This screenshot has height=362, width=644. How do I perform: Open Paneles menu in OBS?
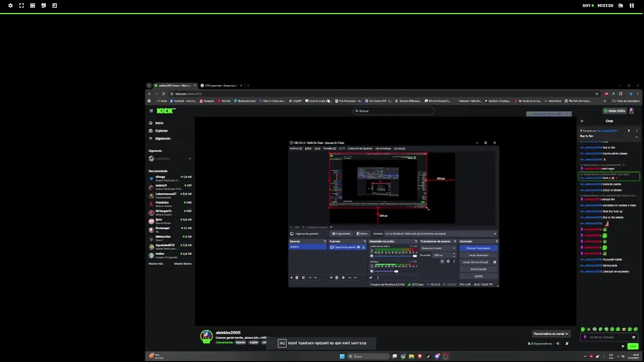(329, 148)
